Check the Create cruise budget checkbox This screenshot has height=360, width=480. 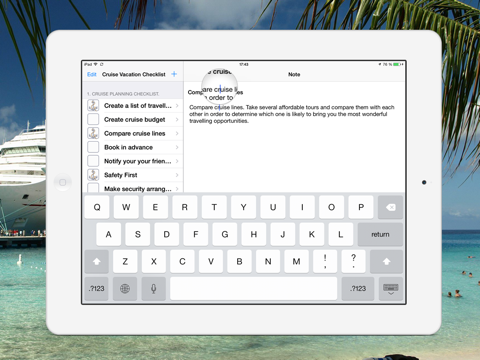(93, 119)
